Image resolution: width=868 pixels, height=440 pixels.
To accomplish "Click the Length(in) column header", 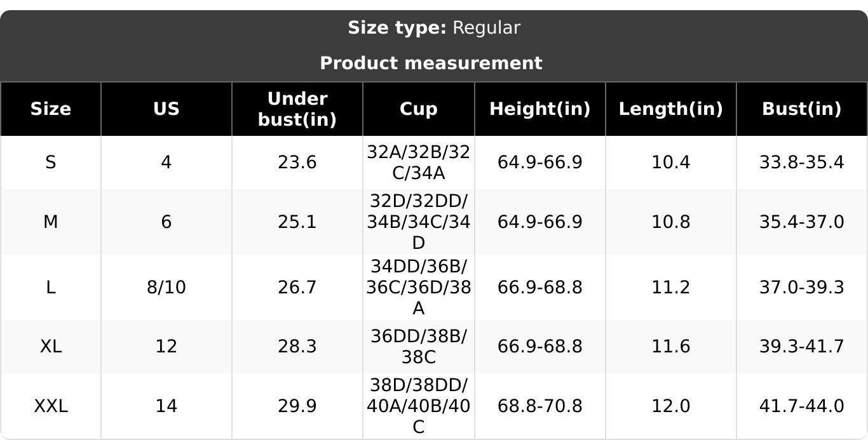I will click(670, 109).
